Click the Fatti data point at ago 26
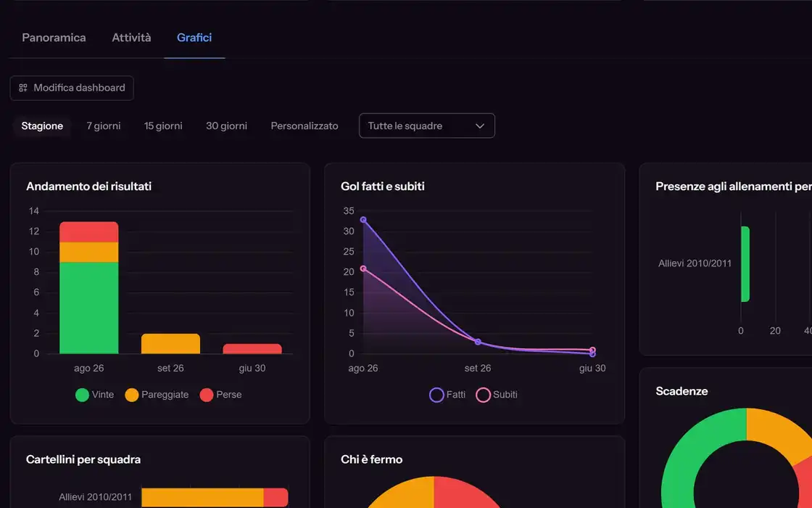This screenshot has width=812, height=508. (x=363, y=220)
